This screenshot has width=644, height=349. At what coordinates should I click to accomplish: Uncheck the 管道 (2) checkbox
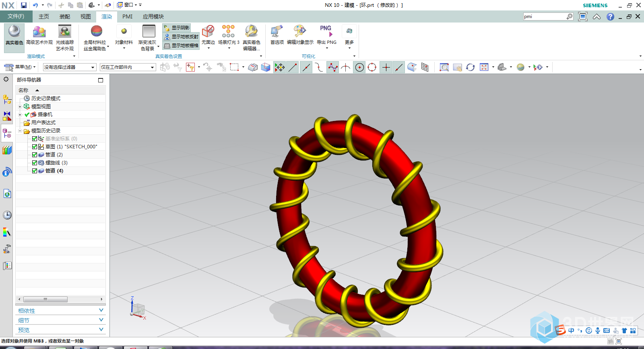coord(35,155)
